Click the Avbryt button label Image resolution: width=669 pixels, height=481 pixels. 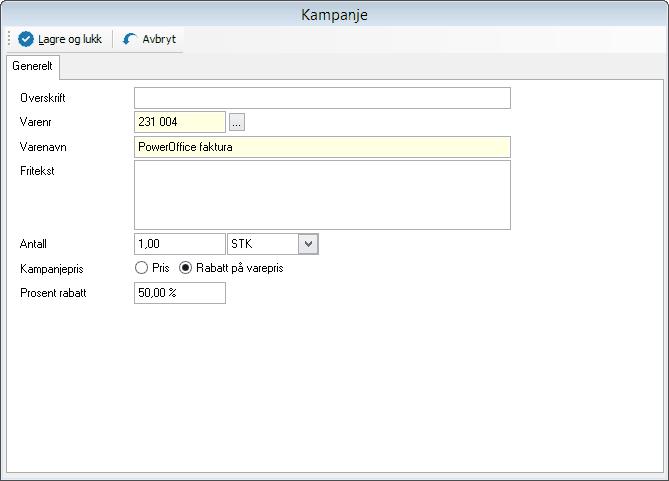(x=159, y=39)
